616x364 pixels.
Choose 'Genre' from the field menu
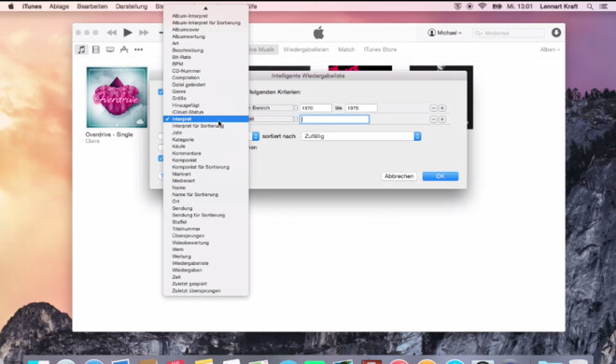tap(206, 91)
